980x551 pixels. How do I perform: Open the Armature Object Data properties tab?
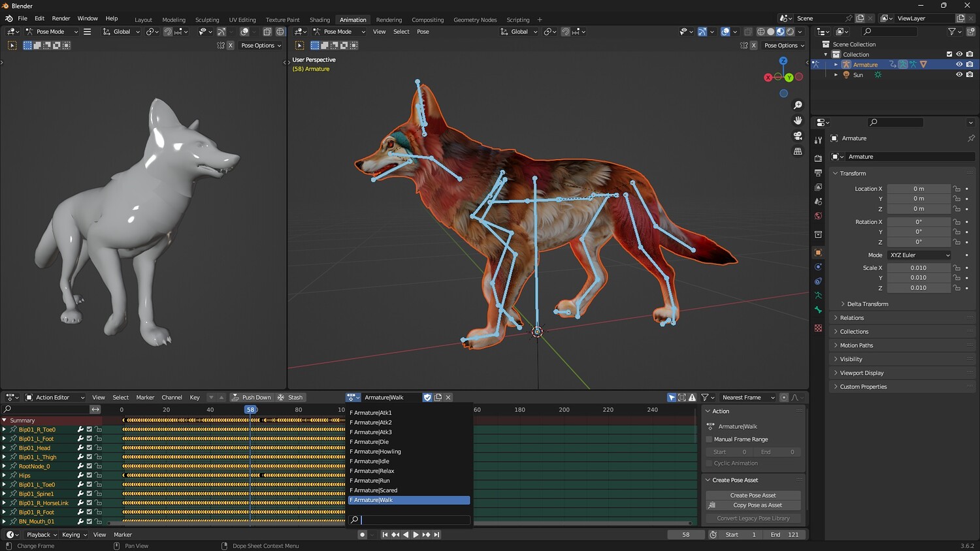click(818, 296)
